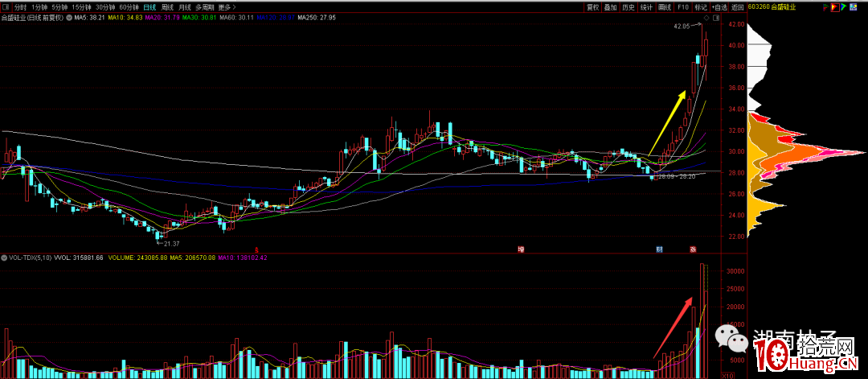Viewport: 868px width, 379px height.
Task: Click the 22.00 price axis label
Action: point(736,237)
